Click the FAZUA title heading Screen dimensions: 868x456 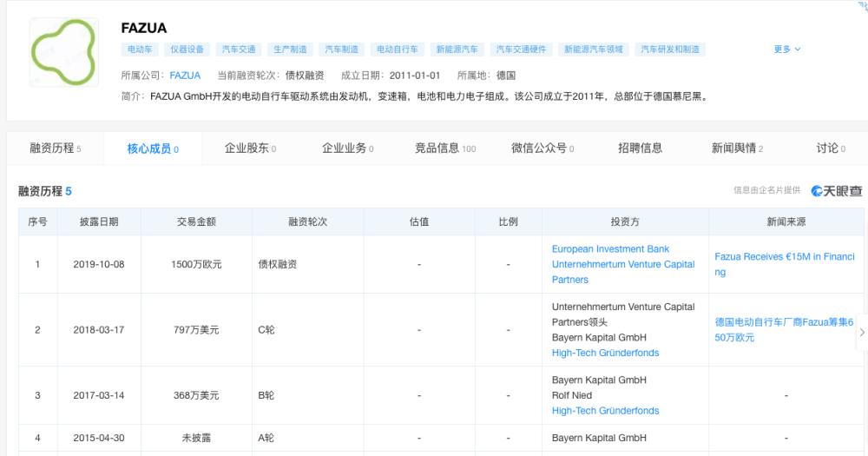tap(143, 28)
